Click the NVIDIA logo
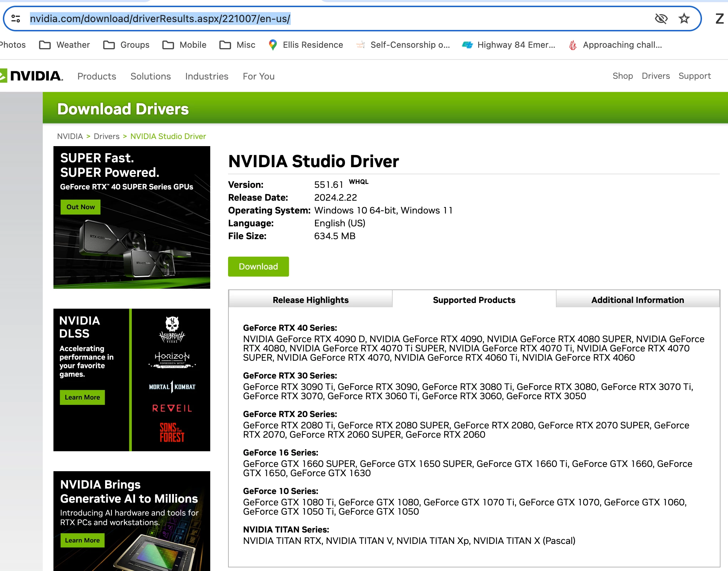Screen dimensions: 728x571 click(32, 76)
